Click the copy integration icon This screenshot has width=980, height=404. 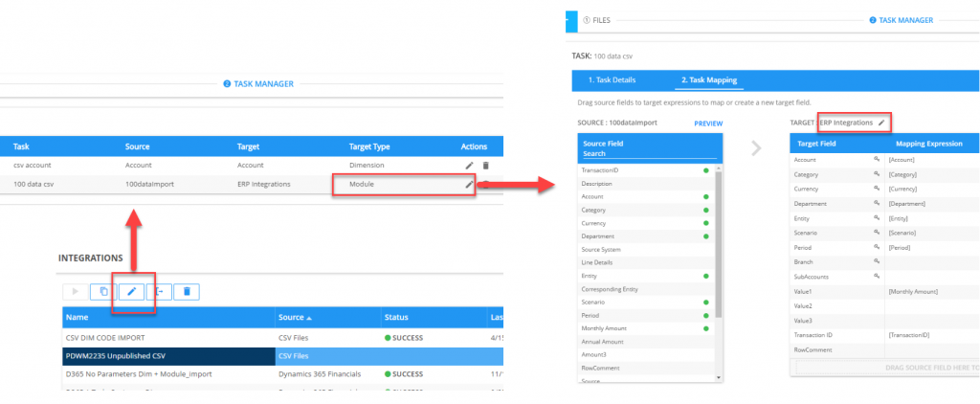click(102, 291)
